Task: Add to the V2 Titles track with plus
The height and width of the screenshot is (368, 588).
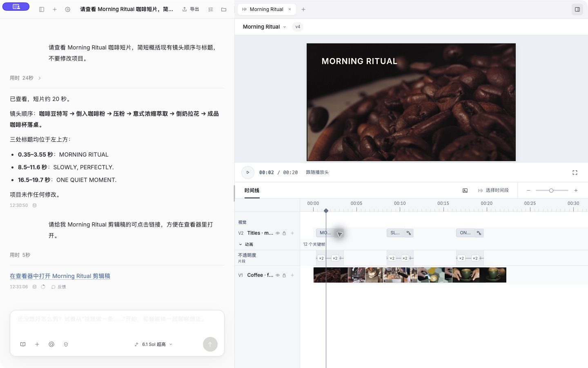Action: coord(292,233)
